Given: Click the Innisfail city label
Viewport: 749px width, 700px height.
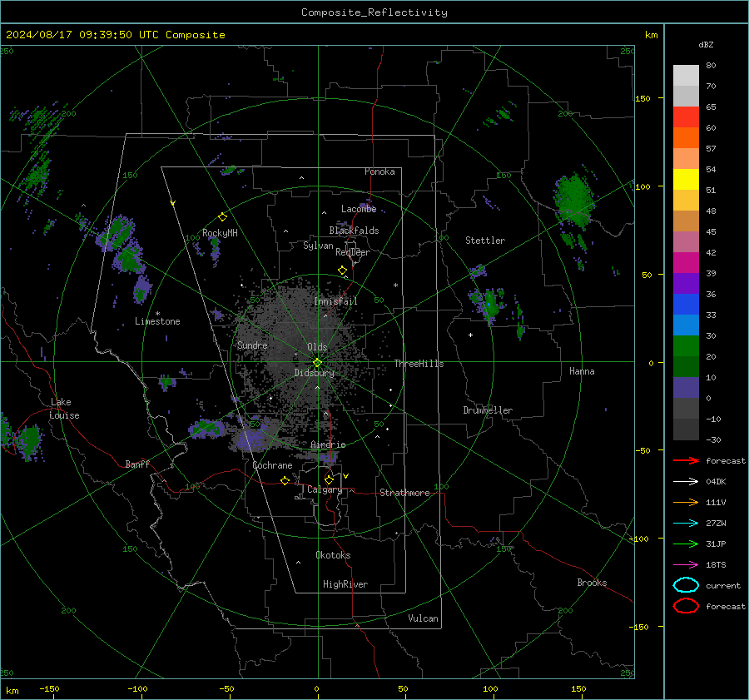Looking at the screenshot, I should [x=336, y=301].
